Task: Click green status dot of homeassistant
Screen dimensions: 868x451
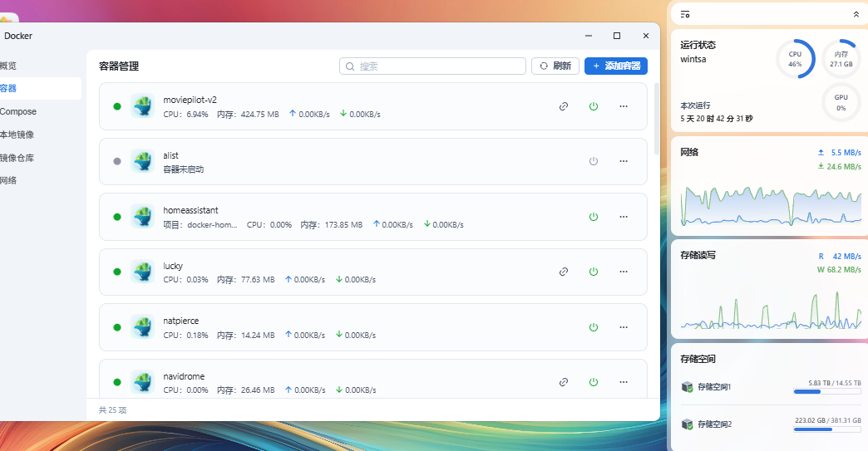Action: (116, 217)
